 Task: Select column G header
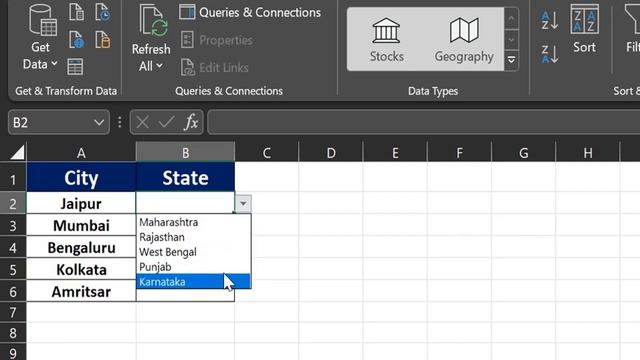point(523,153)
